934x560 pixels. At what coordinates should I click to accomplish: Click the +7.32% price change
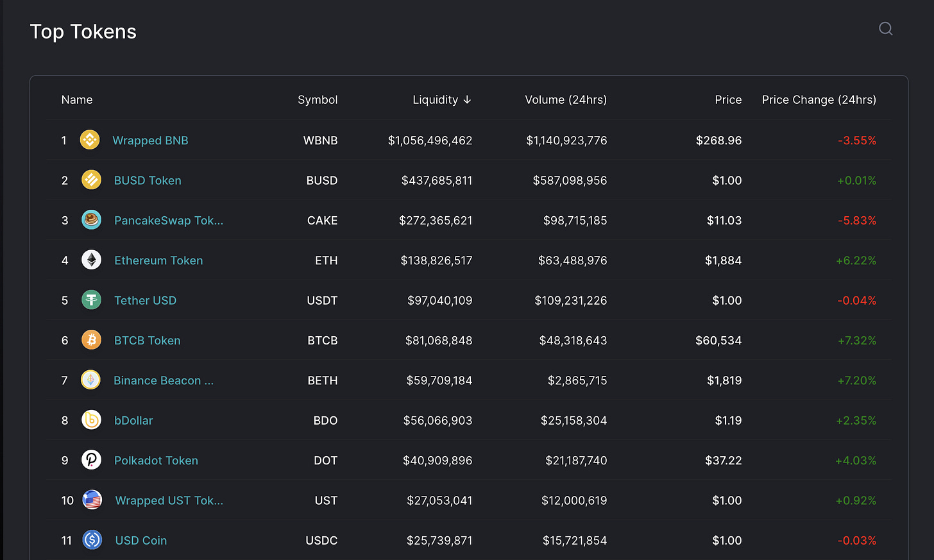[x=857, y=341]
